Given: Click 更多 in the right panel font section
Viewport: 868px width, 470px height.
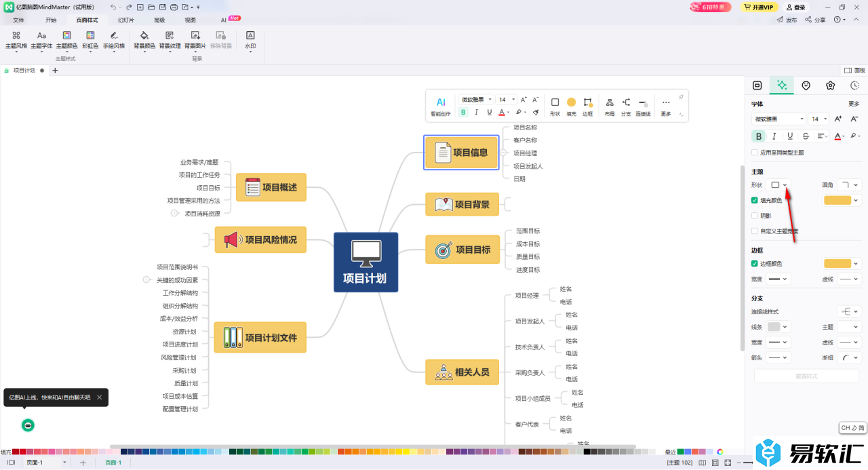Looking at the screenshot, I should (854, 104).
